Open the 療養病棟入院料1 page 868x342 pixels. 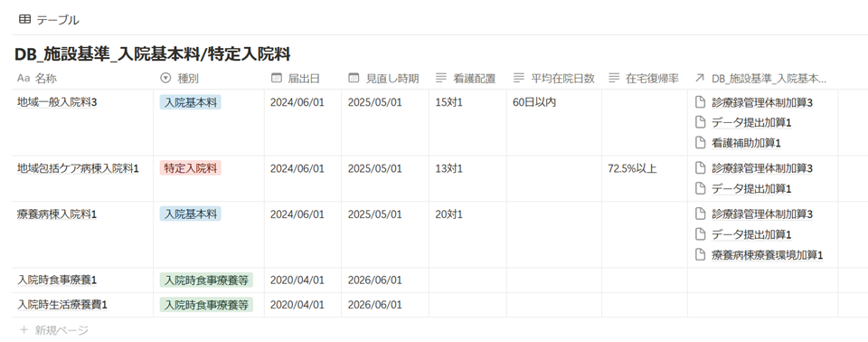pyautogui.click(x=57, y=214)
